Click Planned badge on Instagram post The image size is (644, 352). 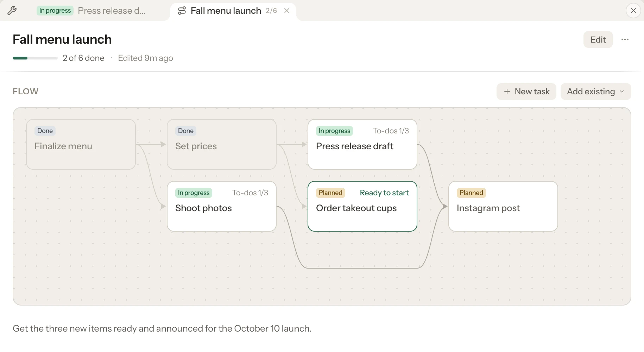(471, 193)
